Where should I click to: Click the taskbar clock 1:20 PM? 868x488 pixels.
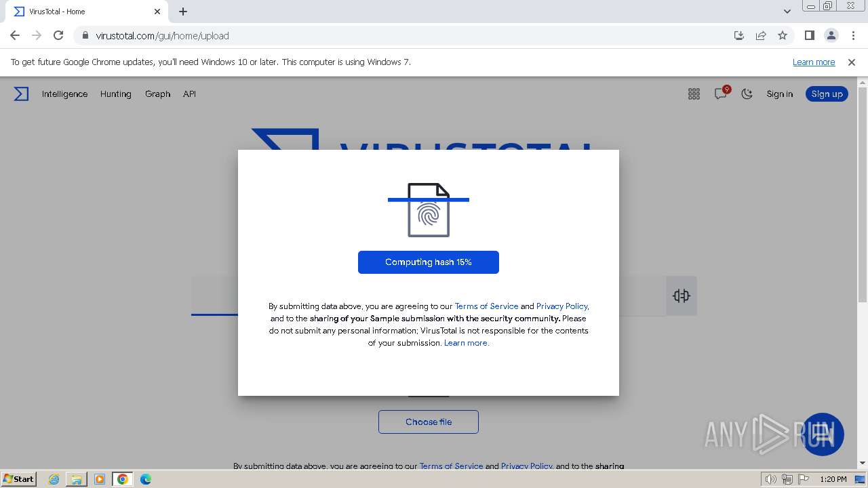click(833, 479)
